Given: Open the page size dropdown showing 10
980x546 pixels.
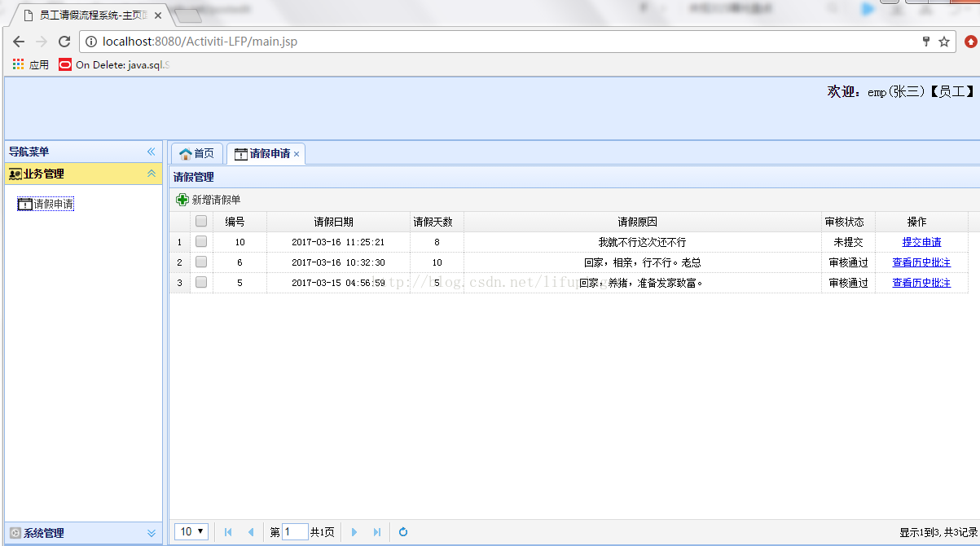Looking at the screenshot, I should pyautogui.click(x=191, y=531).
